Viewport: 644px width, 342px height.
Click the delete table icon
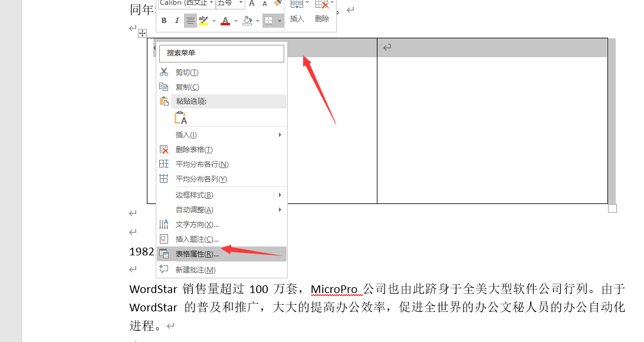tap(164, 149)
